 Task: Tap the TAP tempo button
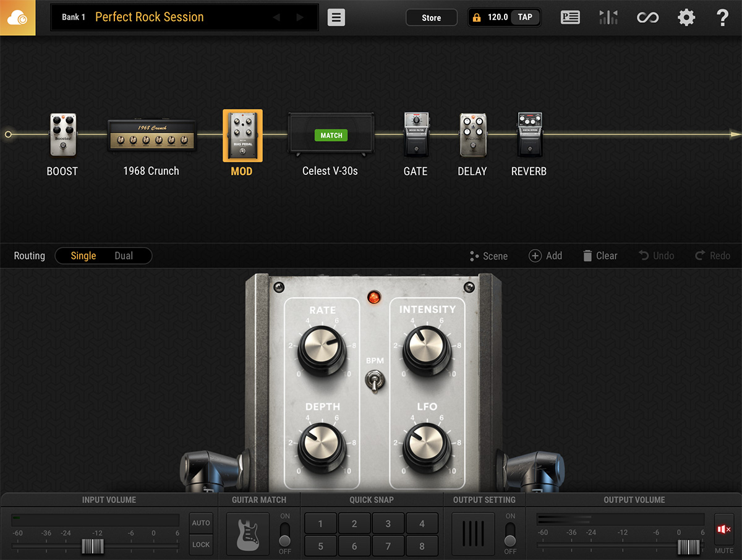tap(525, 17)
